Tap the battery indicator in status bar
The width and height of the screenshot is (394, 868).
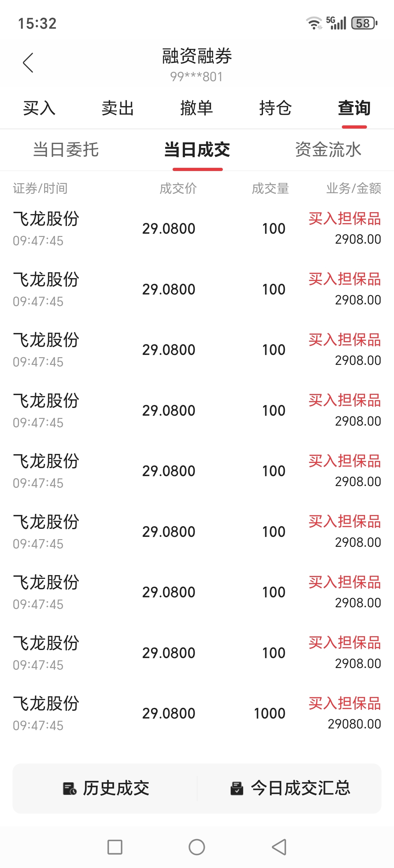click(x=364, y=23)
